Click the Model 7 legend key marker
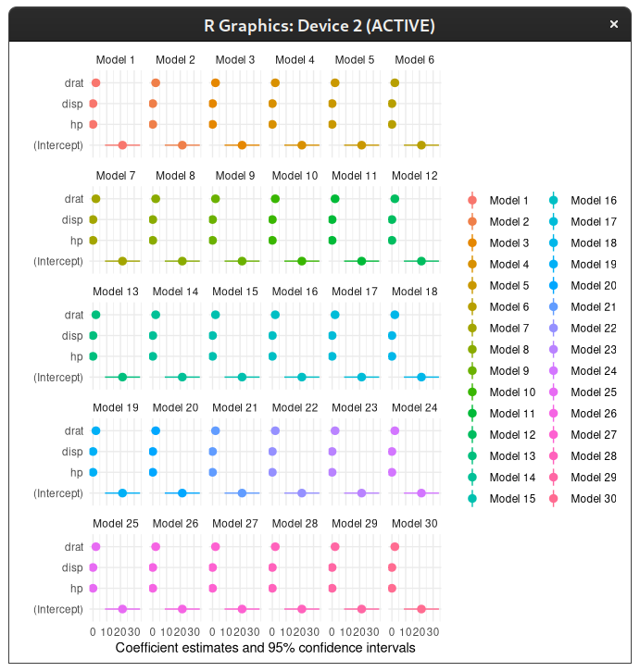 pyautogui.click(x=472, y=329)
